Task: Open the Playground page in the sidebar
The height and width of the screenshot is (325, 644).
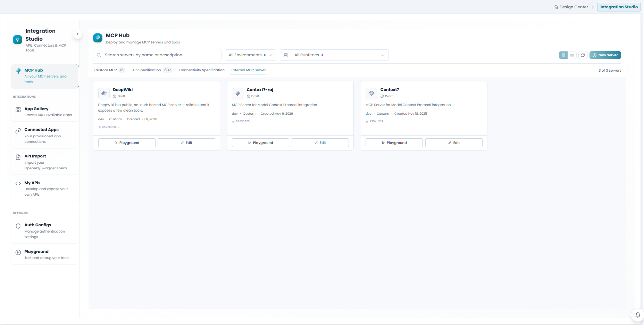Action: [x=45, y=254]
